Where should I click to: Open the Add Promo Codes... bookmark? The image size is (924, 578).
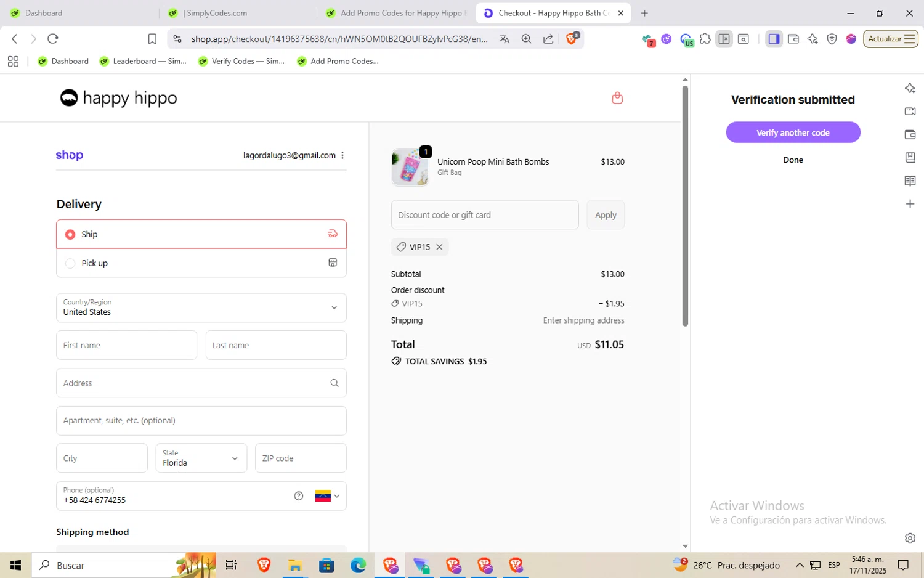pos(338,61)
